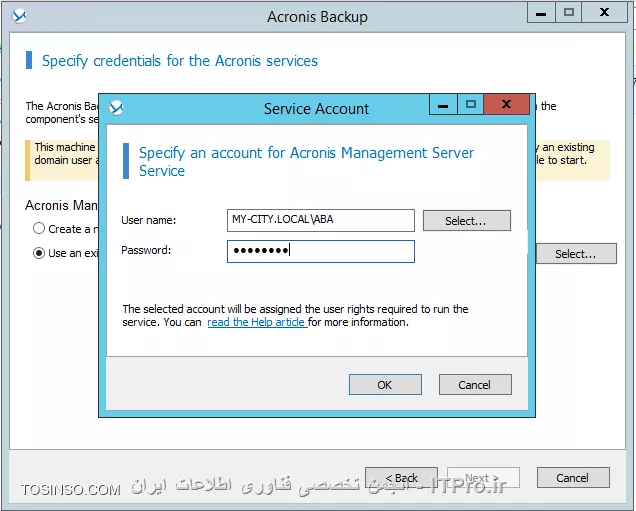The height and width of the screenshot is (511, 636).
Task: Minimize the Acronis Backup window
Action: [541, 13]
